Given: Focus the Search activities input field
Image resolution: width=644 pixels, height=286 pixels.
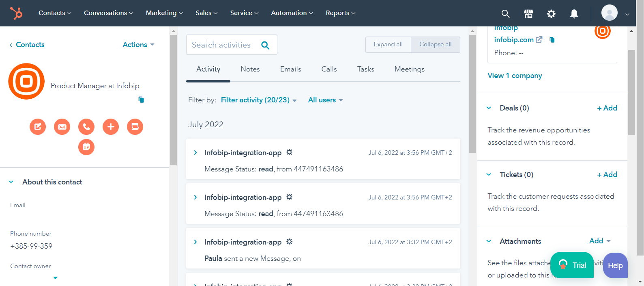Looking at the screenshot, I should click(x=223, y=45).
